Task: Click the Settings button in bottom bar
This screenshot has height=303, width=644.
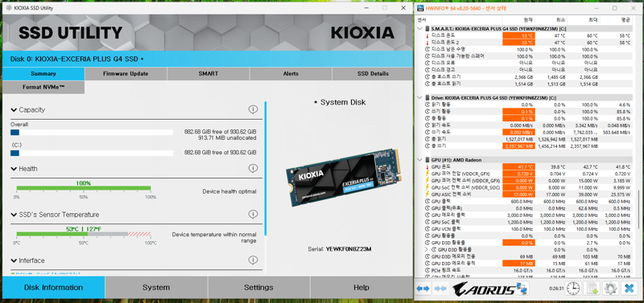Action: point(258,288)
